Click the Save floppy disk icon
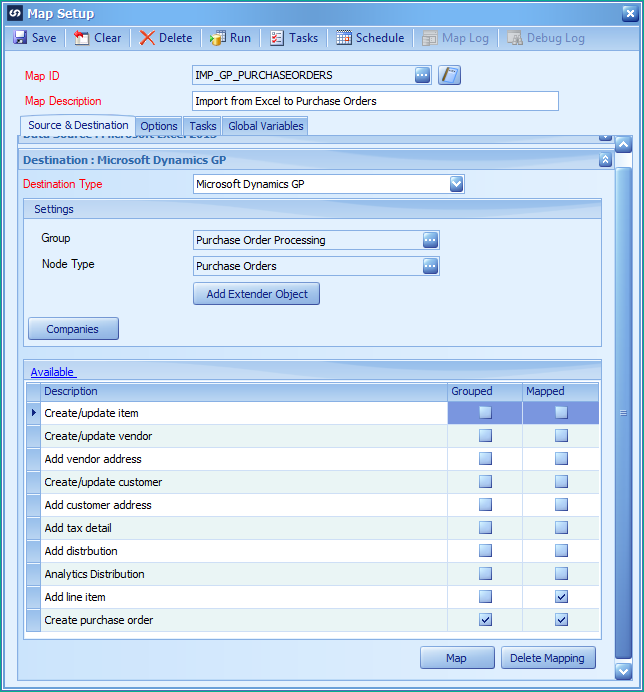644x692 pixels. (20, 38)
